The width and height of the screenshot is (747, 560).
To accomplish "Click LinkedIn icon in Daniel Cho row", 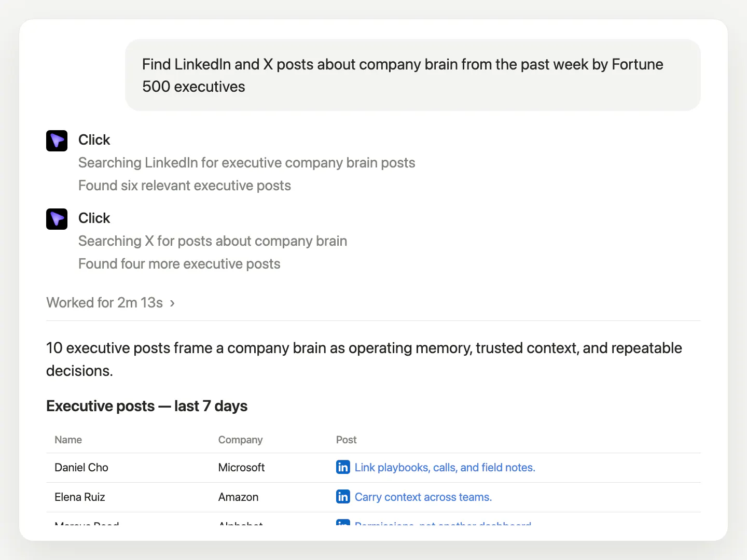I will tap(343, 467).
